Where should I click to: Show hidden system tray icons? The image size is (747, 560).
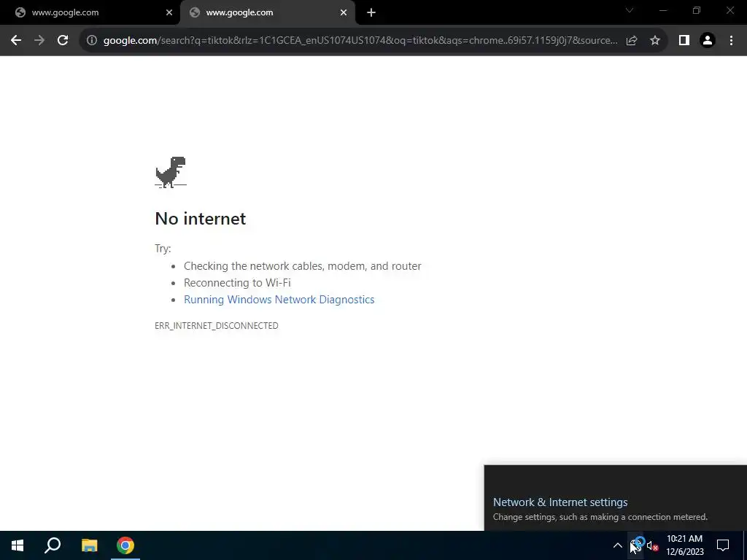pyautogui.click(x=617, y=545)
